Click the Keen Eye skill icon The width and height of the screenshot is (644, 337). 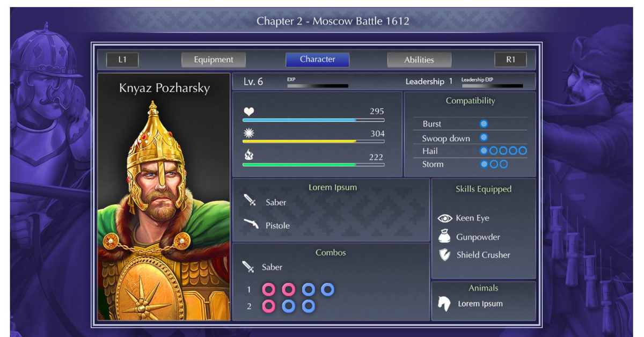(445, 218)
